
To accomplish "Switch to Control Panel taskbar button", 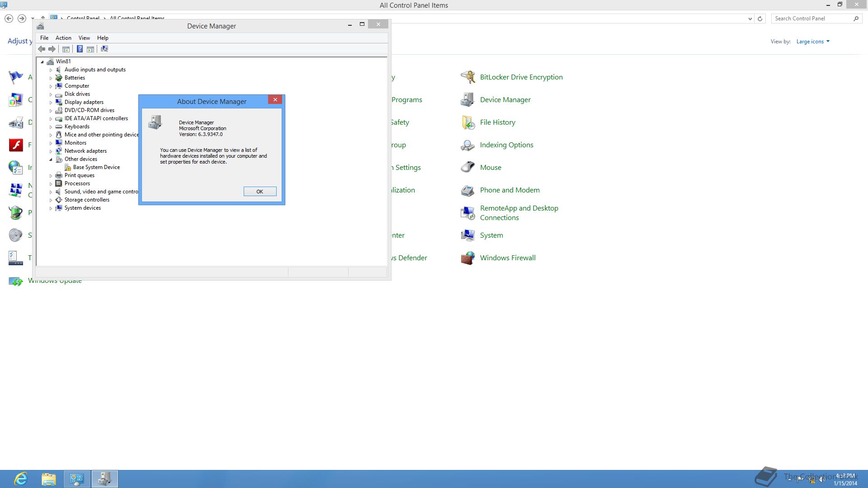I will click(x=77, y=479).
